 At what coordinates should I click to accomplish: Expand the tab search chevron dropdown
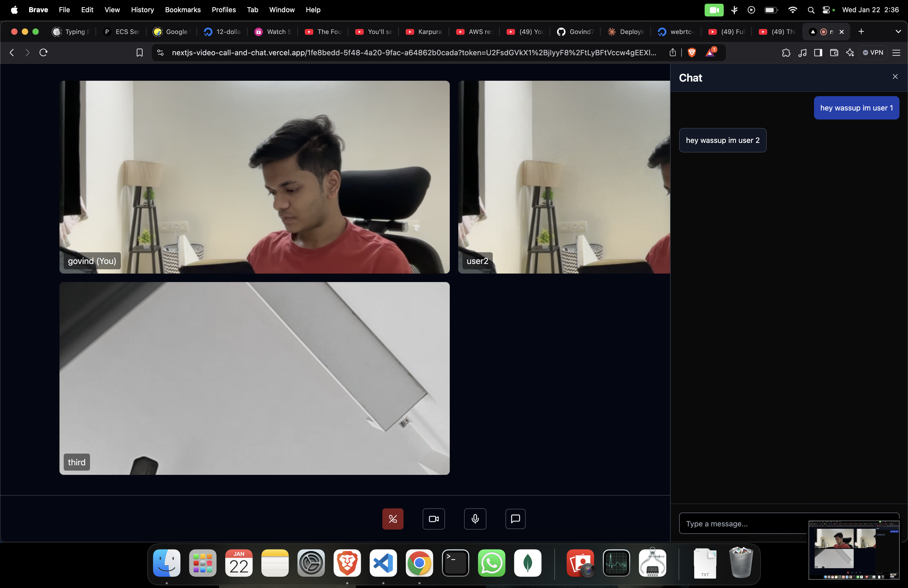pos(898,32)
